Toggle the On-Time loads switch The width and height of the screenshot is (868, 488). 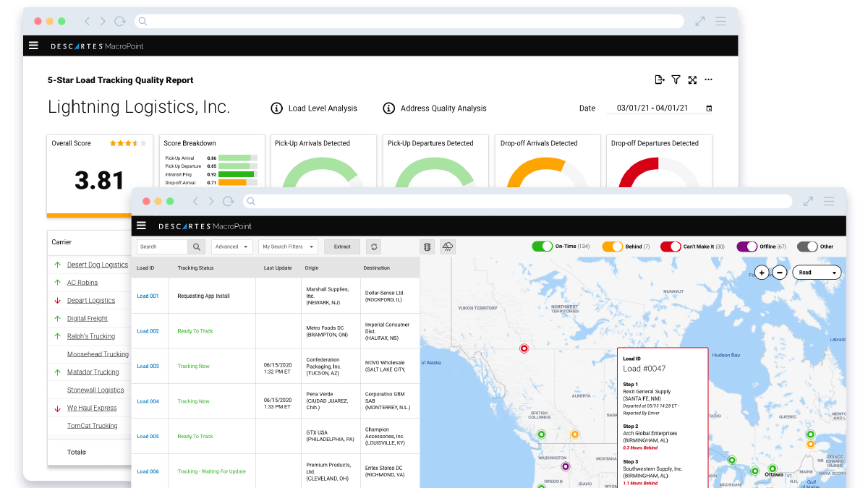click(542, 246)
